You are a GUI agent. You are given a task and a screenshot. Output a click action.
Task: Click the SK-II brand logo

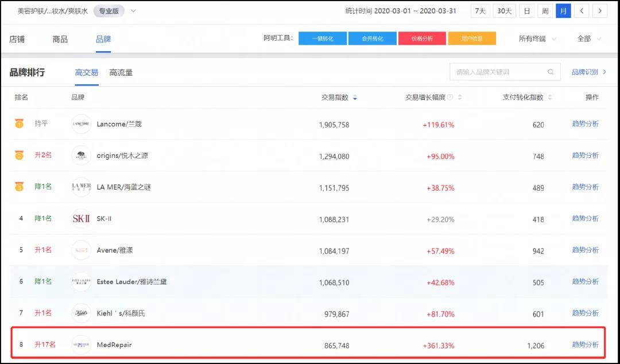coord(82,218)
